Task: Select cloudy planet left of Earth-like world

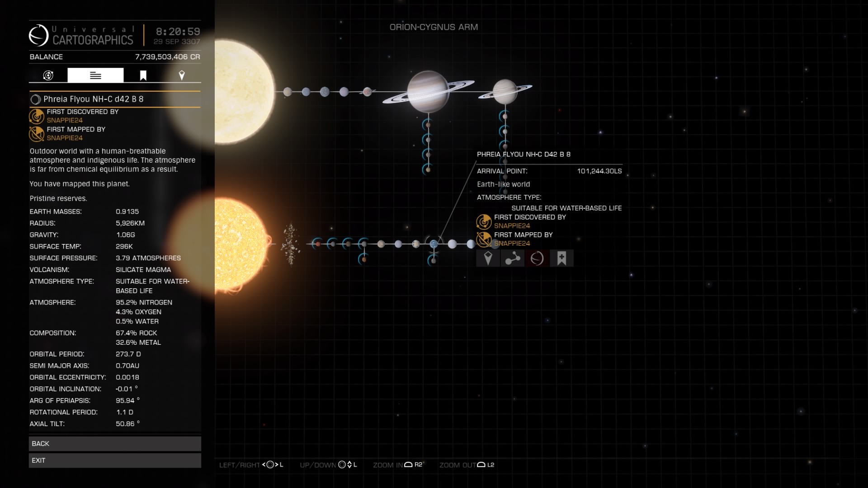Action: (x=416, y=244)
